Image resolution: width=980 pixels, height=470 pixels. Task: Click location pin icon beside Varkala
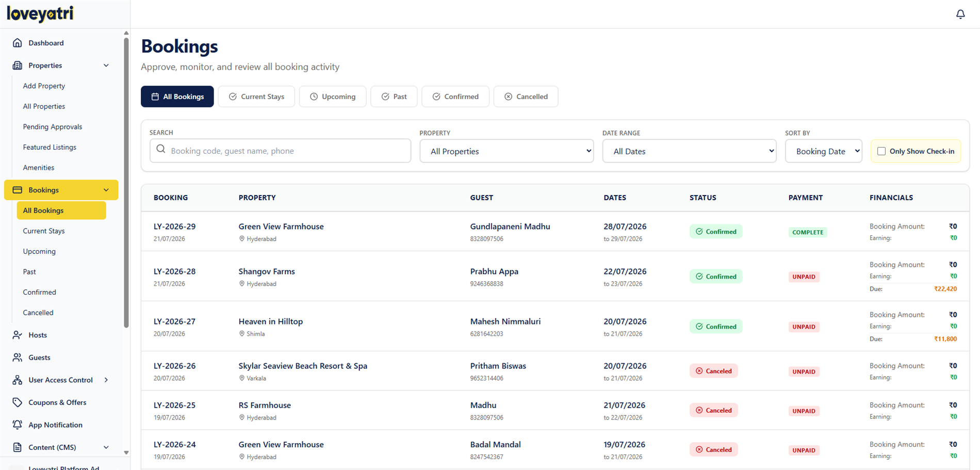(241, 378)
